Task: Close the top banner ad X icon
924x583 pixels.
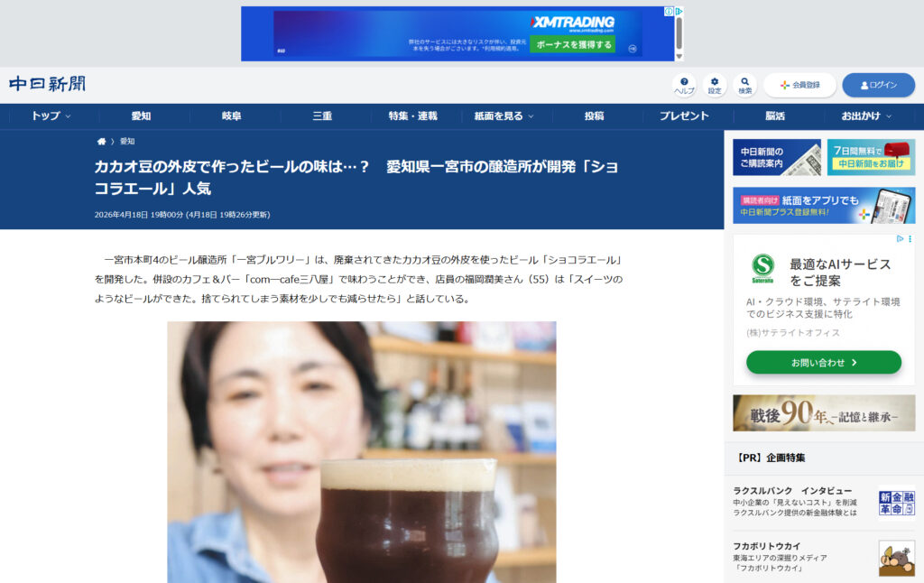Action: 679,12
